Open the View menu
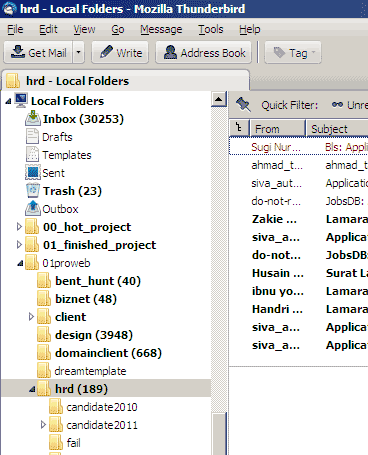 click(x=84, y=29)
